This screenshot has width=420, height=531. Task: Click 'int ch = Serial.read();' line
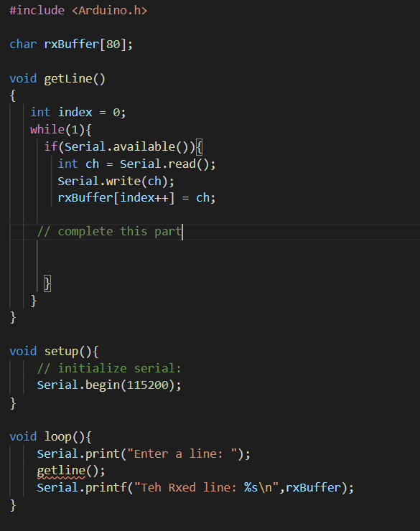(136, 164)
